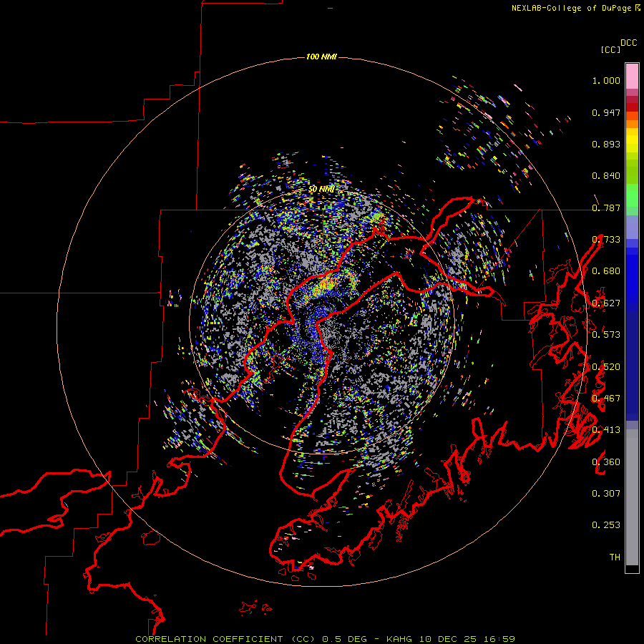
Task: Click the 0.573 scale value
Action: point(606,335)
